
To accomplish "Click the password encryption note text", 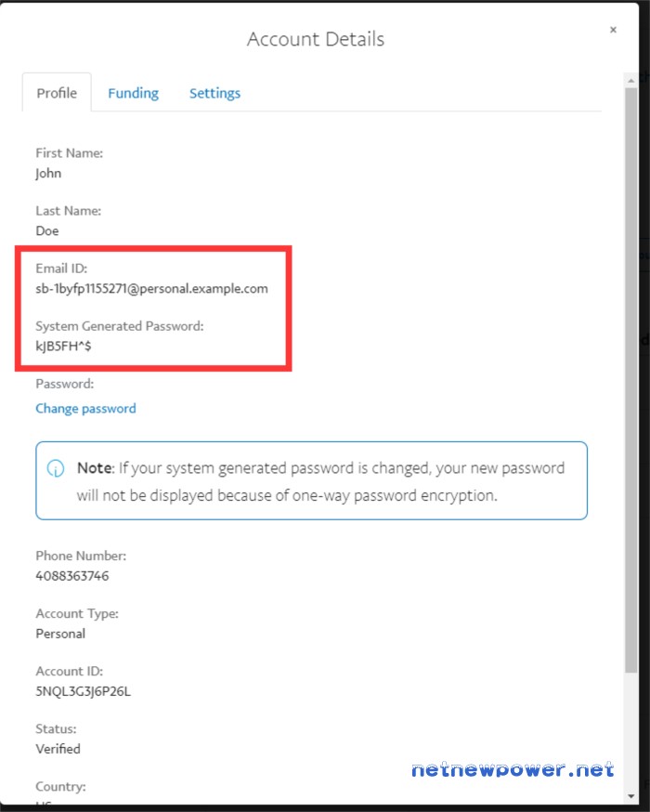I will pos(321,481).
